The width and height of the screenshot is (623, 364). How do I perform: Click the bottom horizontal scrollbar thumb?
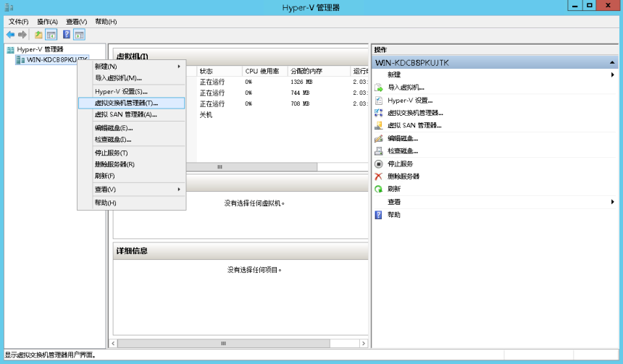pos(223,343)
